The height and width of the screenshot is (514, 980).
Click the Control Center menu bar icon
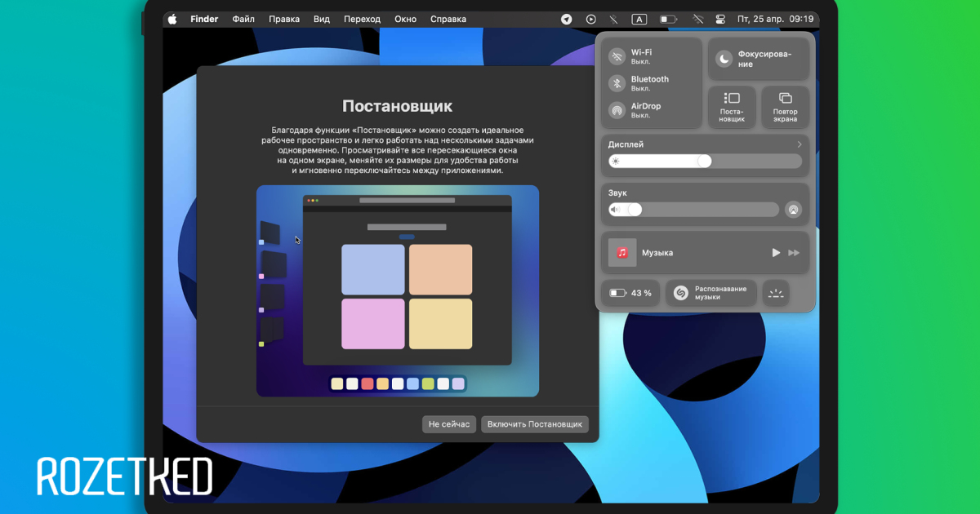(x=720, y=19)
